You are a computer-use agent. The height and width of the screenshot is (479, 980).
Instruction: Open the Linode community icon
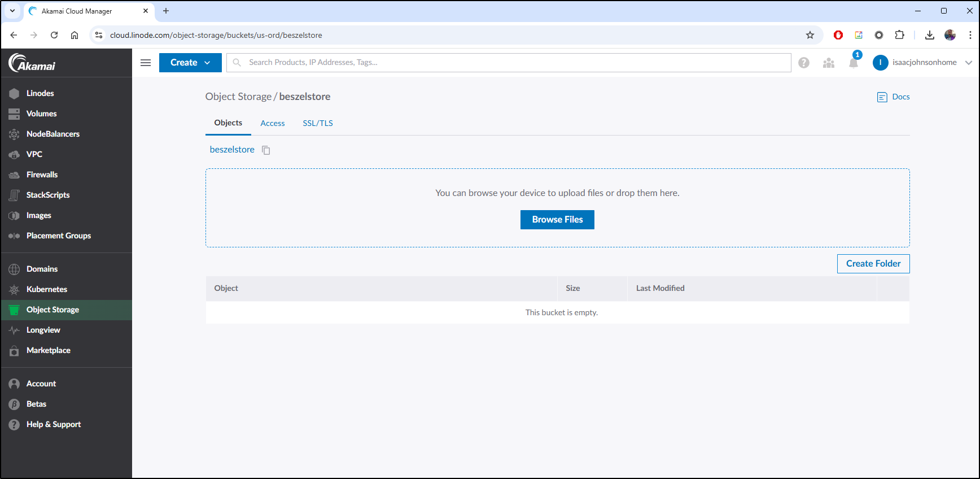829,63
